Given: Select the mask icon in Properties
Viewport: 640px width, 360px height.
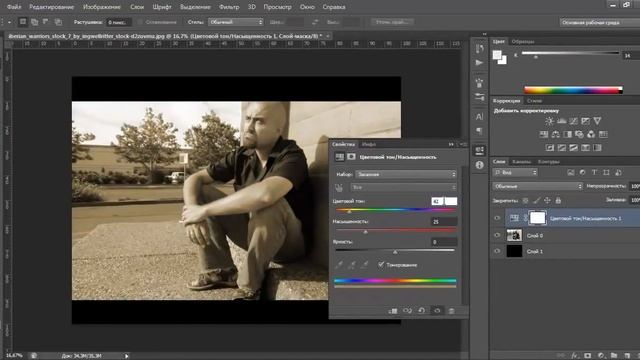Looking at the screenshot, I should pyautogui.click(x=351, y=157).
